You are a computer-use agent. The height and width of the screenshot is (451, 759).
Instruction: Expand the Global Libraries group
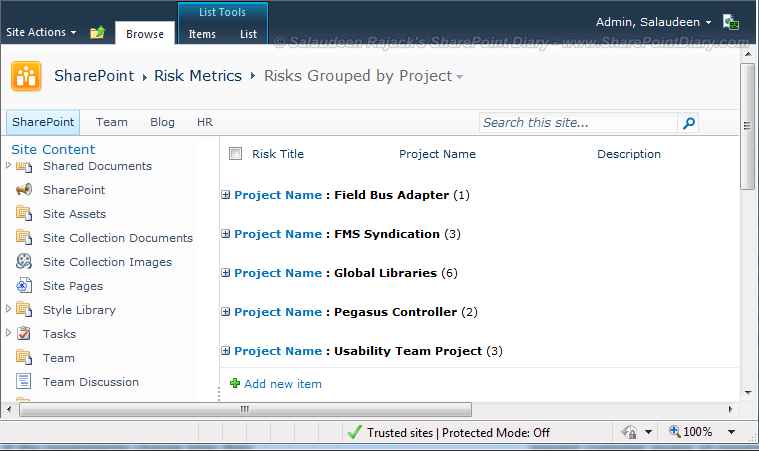click(226, 272)
